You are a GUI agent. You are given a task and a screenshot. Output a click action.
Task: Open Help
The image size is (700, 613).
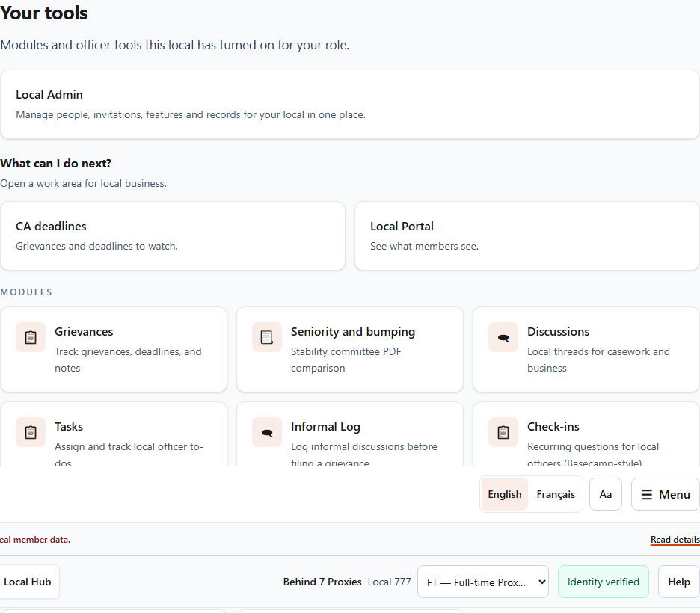(x=678, y=582)
